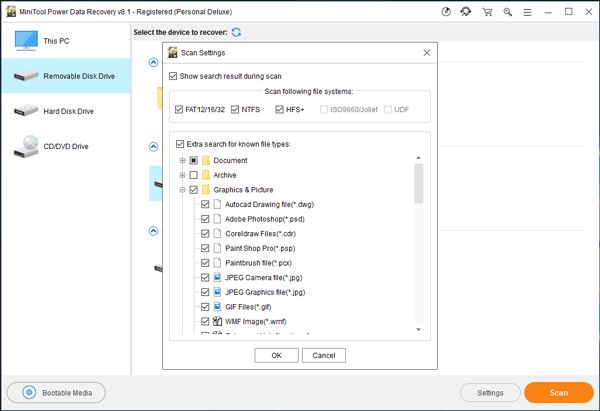Click the Autocad Drawing file page icon

point(217,204)
